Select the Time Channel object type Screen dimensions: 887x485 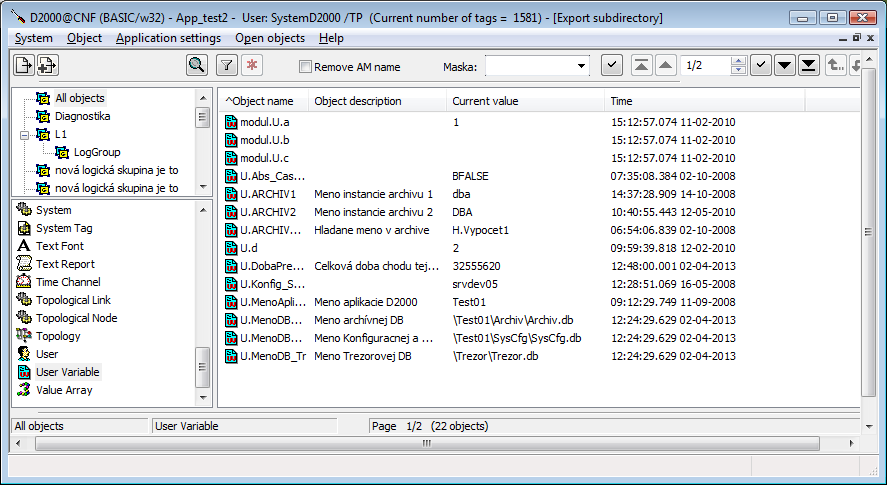tap(67, 282)
